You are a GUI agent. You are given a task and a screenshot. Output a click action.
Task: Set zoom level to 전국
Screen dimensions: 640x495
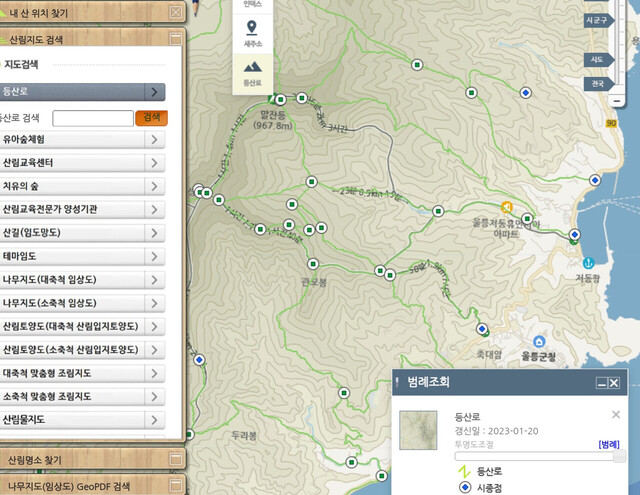tap(598, 84)
